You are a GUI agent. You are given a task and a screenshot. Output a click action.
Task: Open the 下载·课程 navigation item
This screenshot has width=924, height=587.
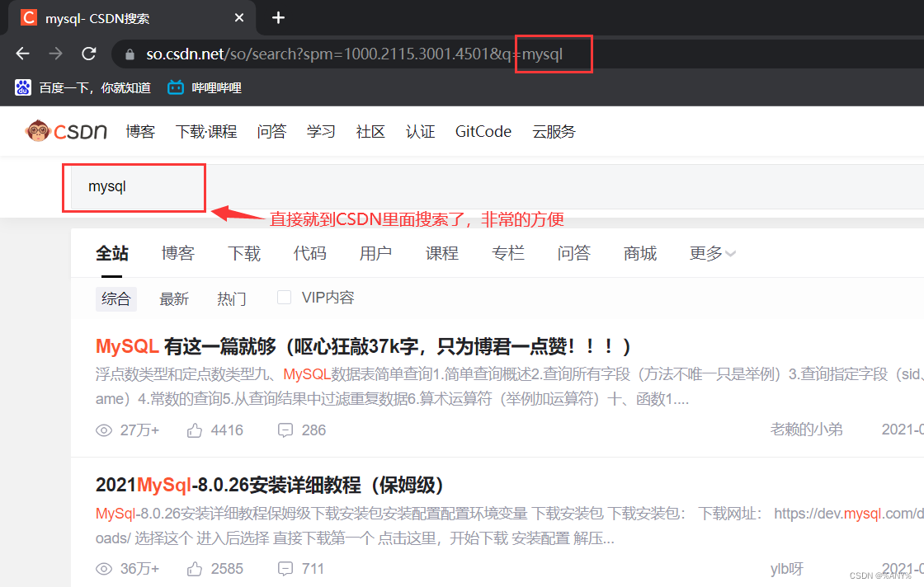[206, 131]
